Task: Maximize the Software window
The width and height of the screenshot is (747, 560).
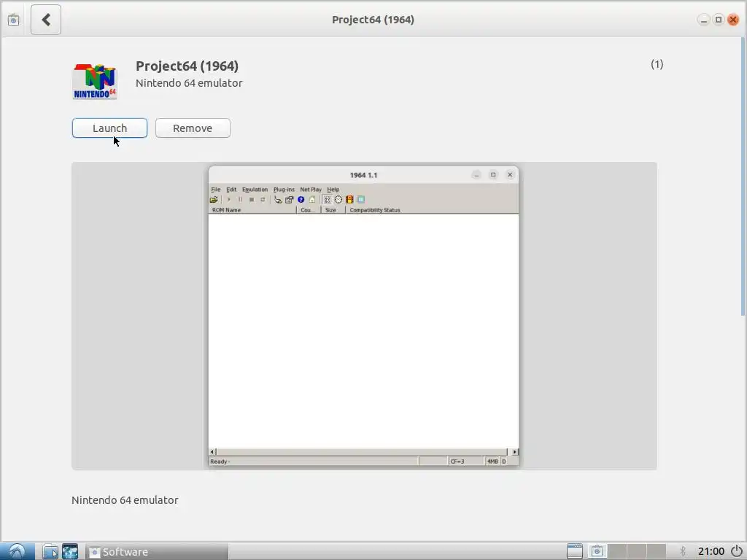Action: [x=719, y=20]
